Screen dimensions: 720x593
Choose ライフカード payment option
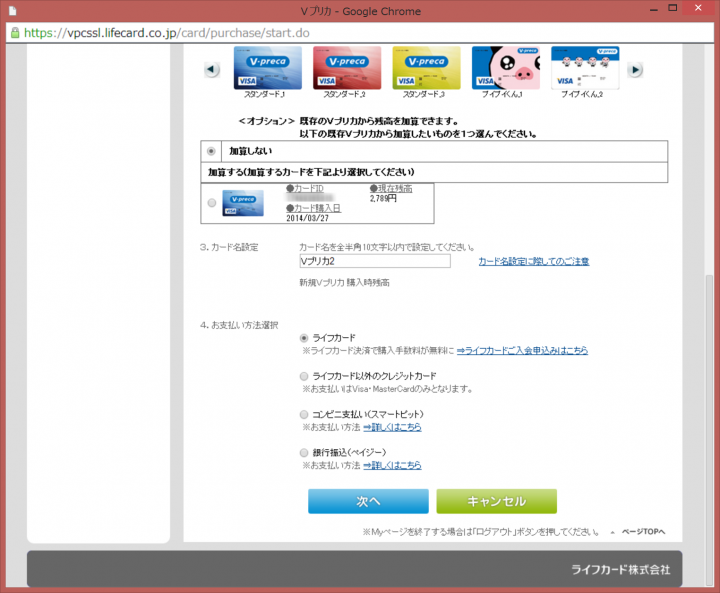(x=304, y=338)
